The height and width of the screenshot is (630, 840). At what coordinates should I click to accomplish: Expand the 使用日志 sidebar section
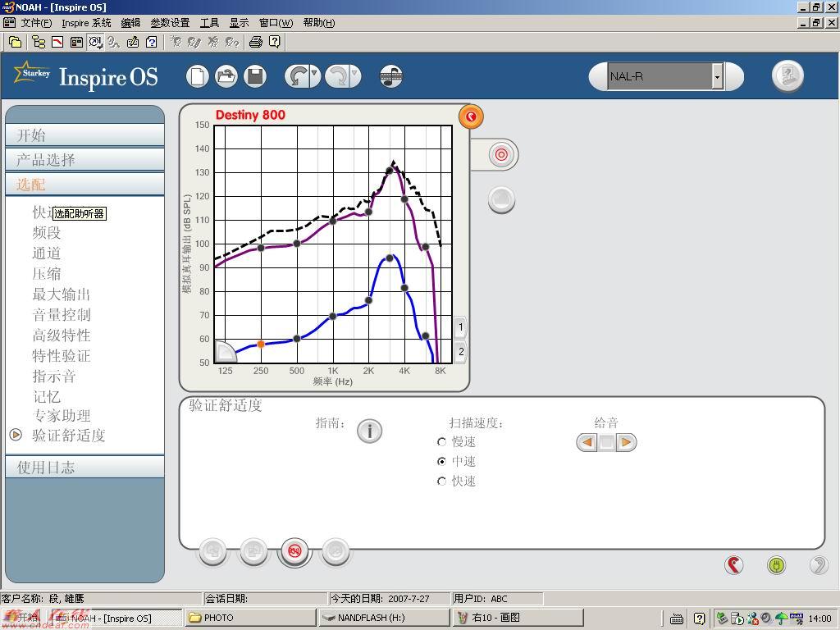tap(84, 467)
